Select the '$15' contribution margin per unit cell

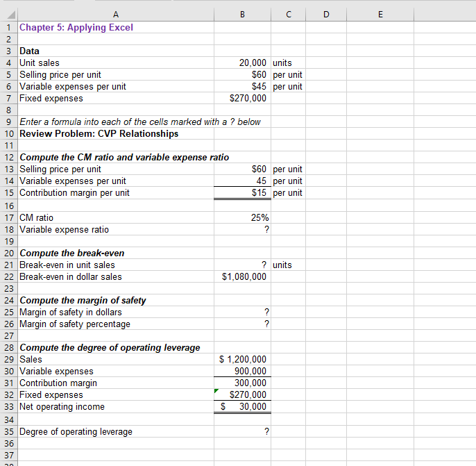click(242, 193)
